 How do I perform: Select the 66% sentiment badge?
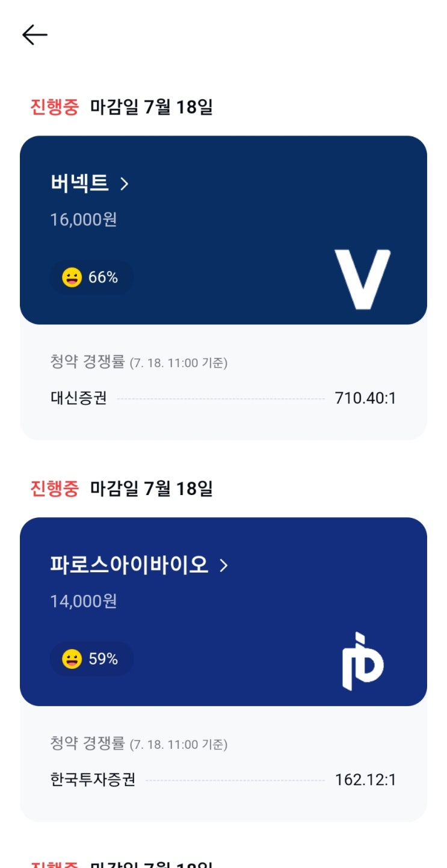[91, 277]
